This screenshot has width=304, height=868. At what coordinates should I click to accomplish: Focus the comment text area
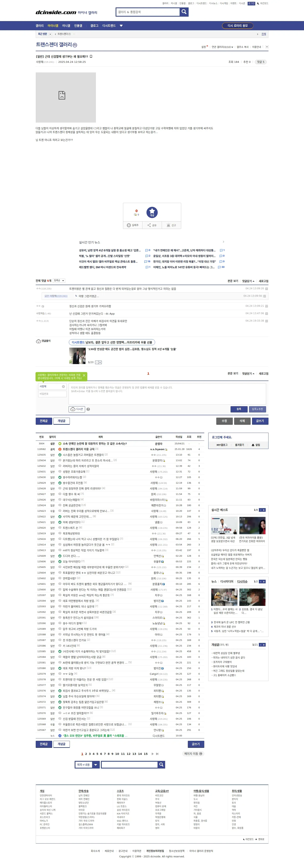pyautogui.click(x=167, y=394)
